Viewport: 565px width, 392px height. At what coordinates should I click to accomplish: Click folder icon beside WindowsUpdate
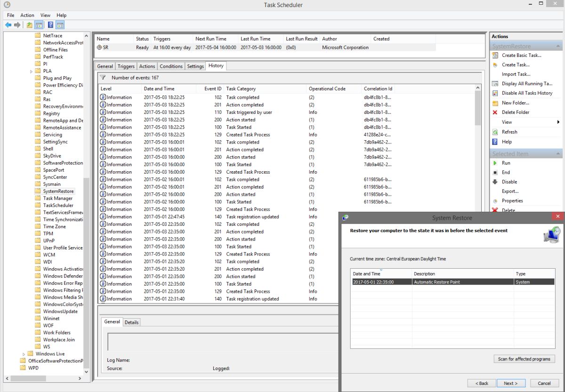coord(39,311)
